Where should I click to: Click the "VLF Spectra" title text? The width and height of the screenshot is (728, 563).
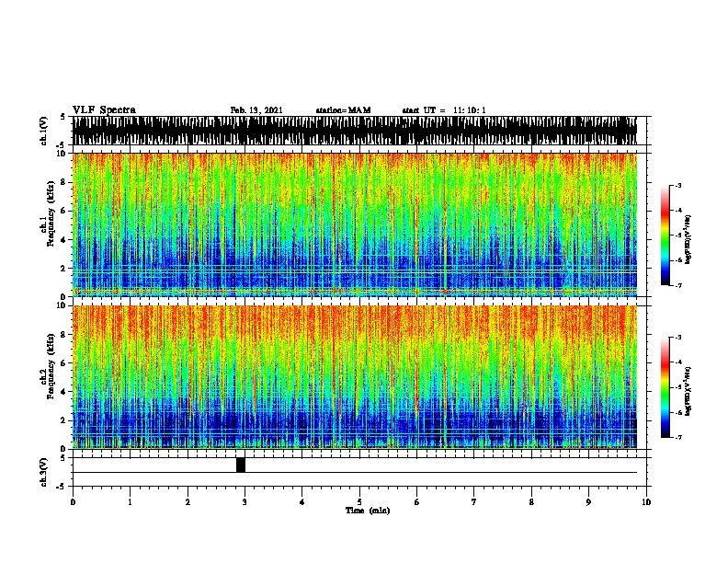click(x=104, y=110)
